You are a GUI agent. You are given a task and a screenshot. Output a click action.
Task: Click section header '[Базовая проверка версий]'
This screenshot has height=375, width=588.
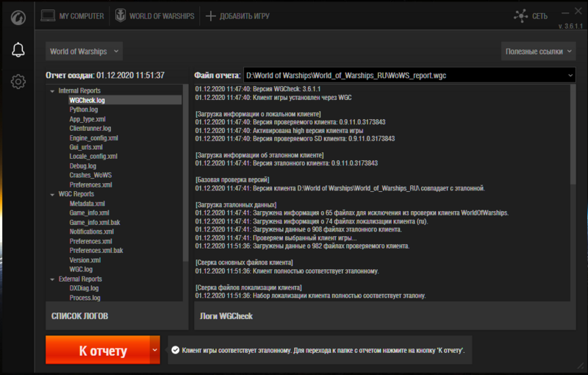232,180
